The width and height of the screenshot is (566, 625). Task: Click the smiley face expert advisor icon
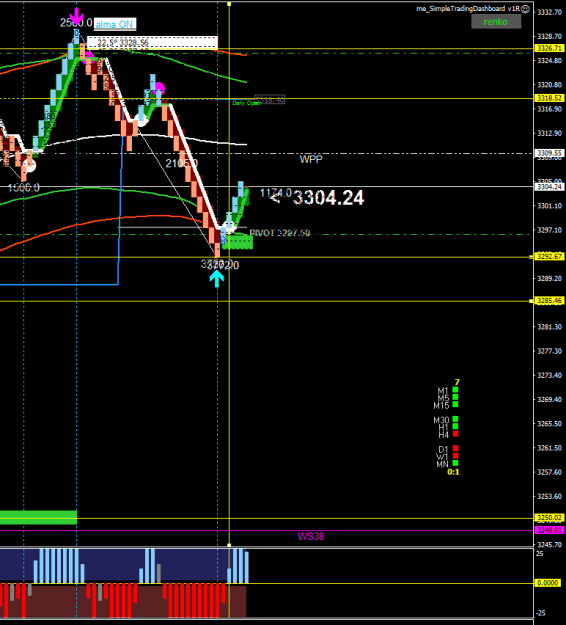[x=526, y=9]
